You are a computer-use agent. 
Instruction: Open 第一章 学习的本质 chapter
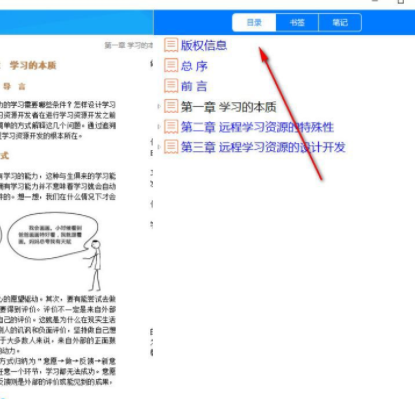pos(228,107)
